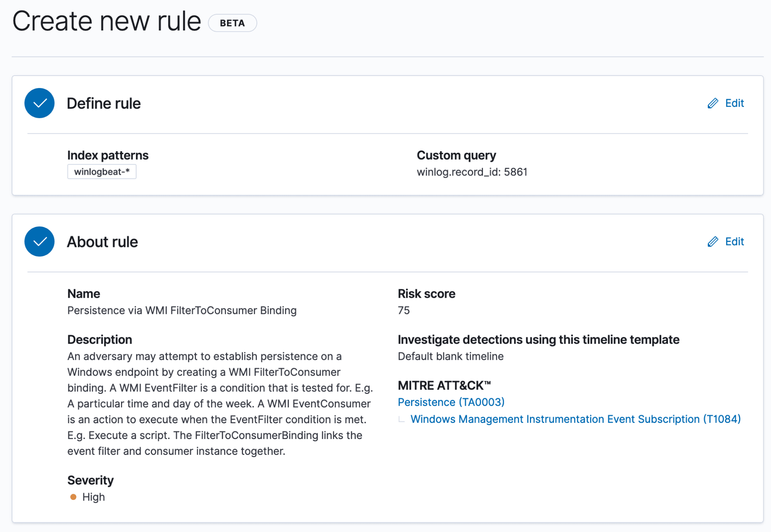Expand the Define rule section

click(104, 103)
